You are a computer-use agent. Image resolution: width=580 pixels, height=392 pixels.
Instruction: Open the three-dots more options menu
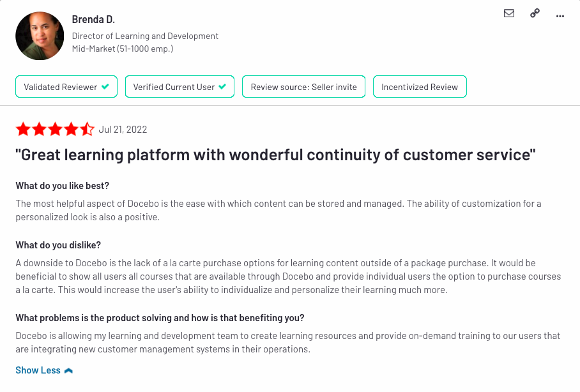point(560,16)
